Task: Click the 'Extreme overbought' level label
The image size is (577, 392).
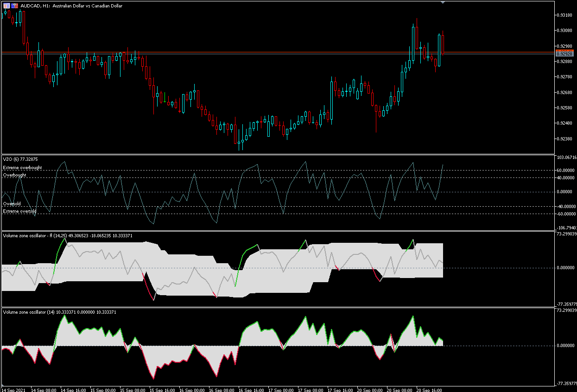Action: click(22, 167)
